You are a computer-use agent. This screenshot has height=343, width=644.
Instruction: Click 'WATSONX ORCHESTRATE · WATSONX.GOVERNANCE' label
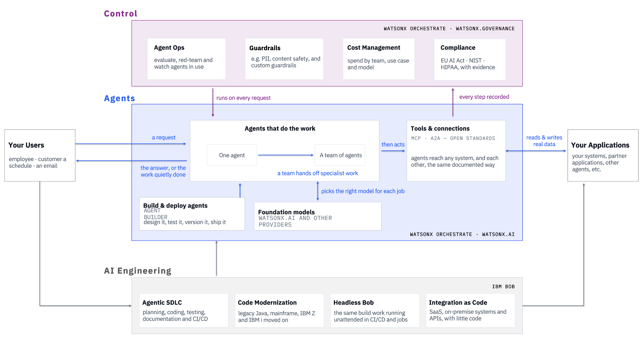click(449, 29)
